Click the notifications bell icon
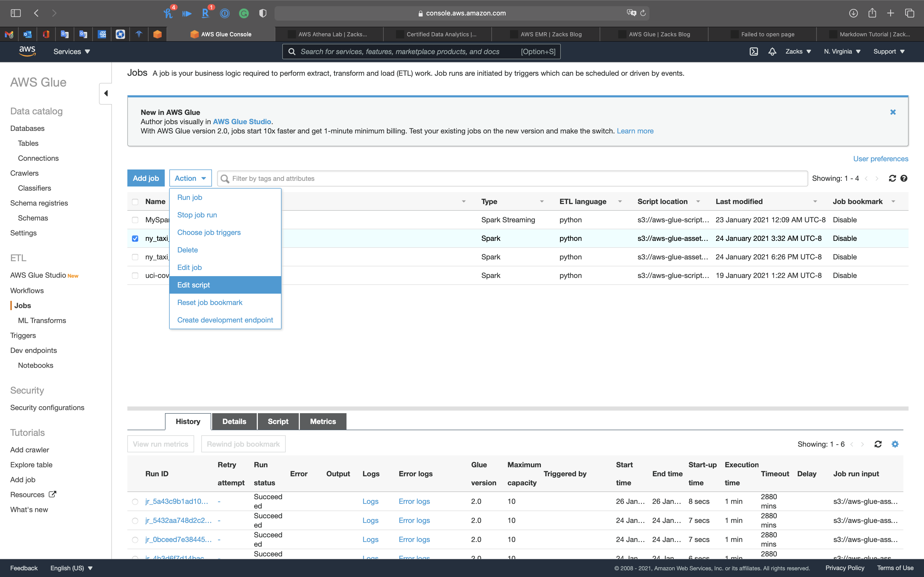 (x=772, y=52)
